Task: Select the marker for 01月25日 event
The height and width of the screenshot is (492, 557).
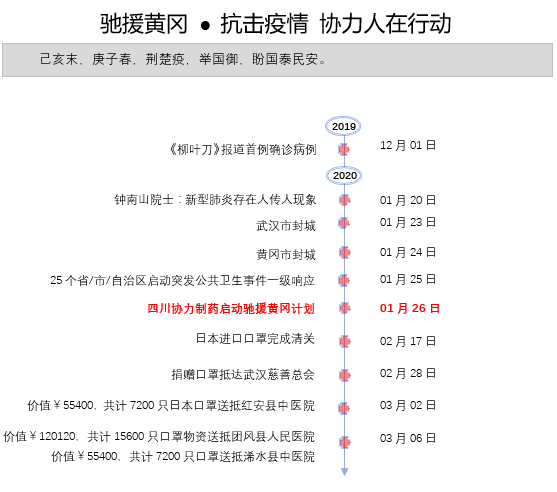Action: [344, 280]
